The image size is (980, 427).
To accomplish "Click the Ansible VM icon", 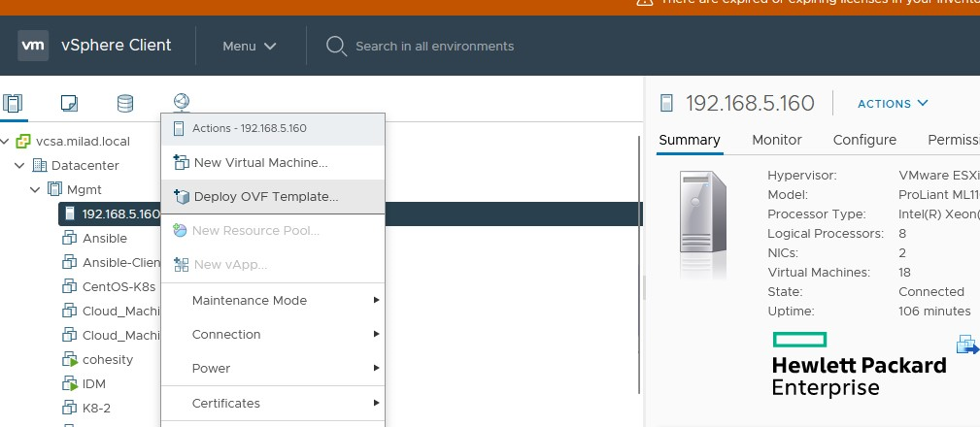I will [69, 238].
